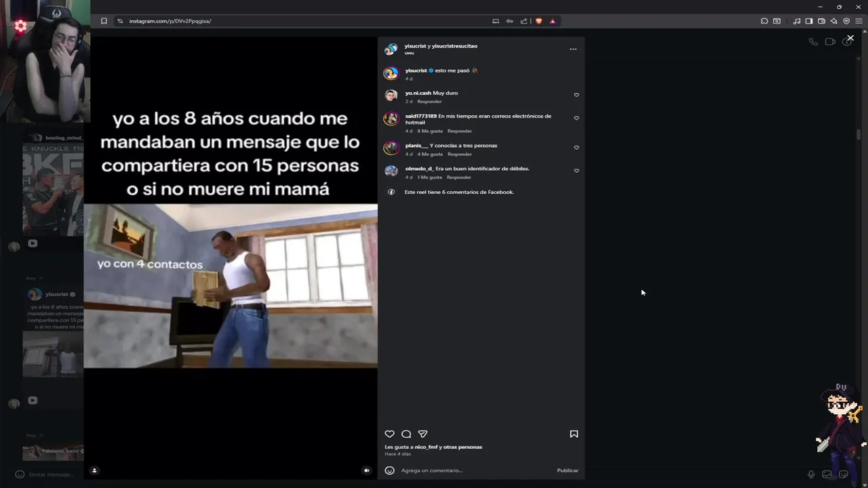Open the Brave Wallet icon

[821, 21]
